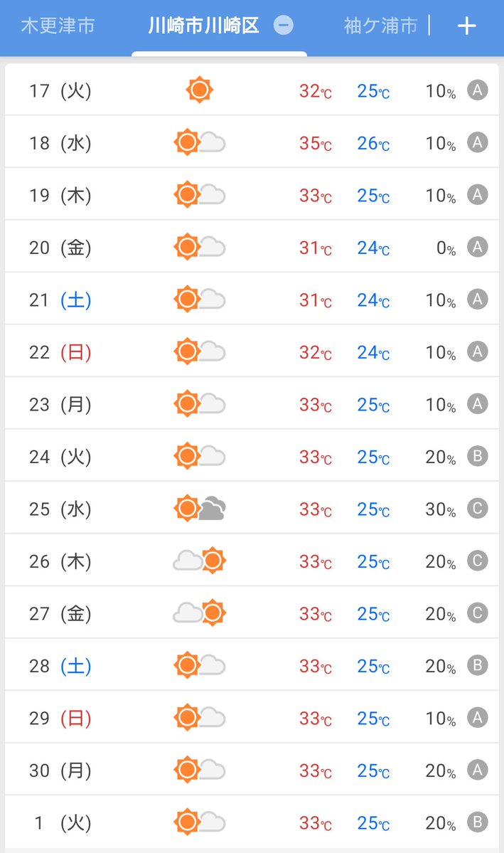Open the forecast row for 29 (日)

[252, 718]
